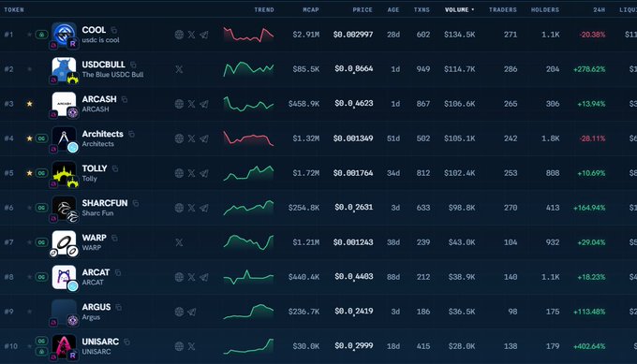Open COOL token logo thumbnail
This screenshot has height=364, width=637.
(x=65, y=34)
